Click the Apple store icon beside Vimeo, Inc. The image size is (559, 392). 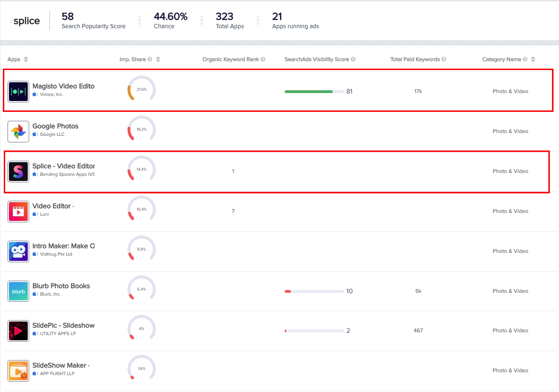(x=34, y=94)
